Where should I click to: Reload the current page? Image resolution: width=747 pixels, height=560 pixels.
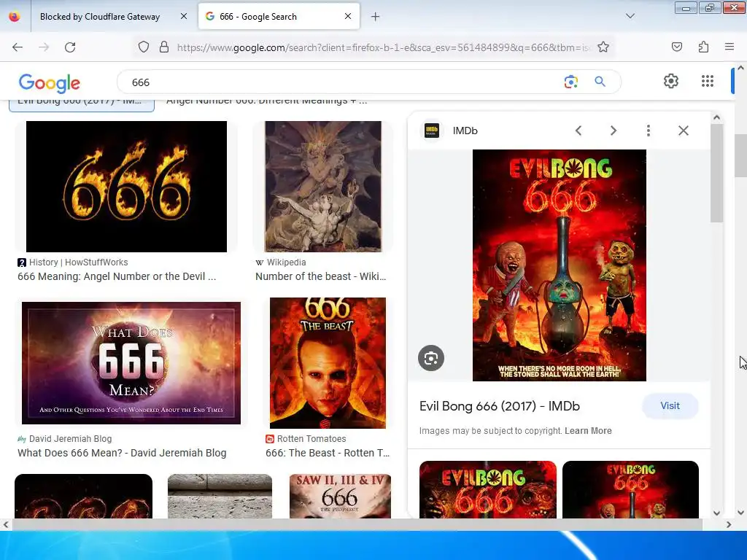click(x=70, y=47)
